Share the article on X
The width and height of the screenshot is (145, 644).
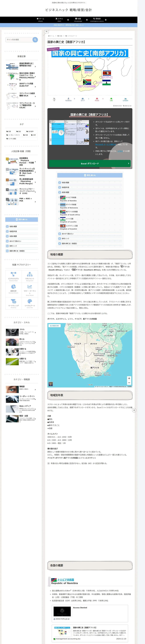click(x=54, y=99)
